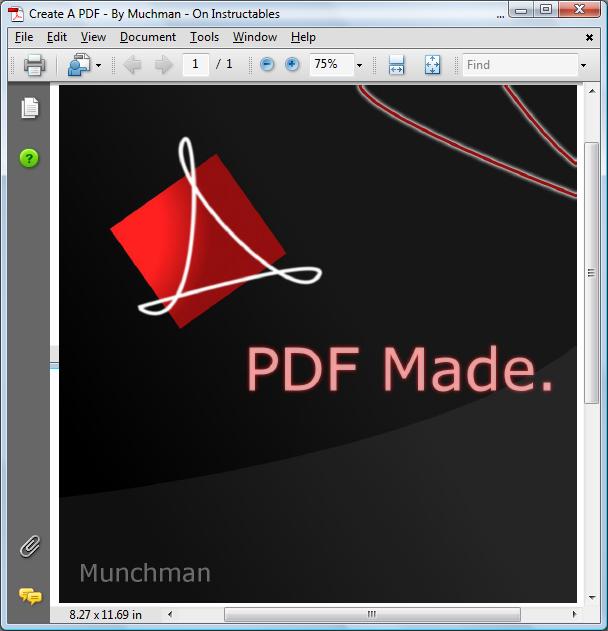
Task: Select the fit one full page icon
Action: coord(432,65)
